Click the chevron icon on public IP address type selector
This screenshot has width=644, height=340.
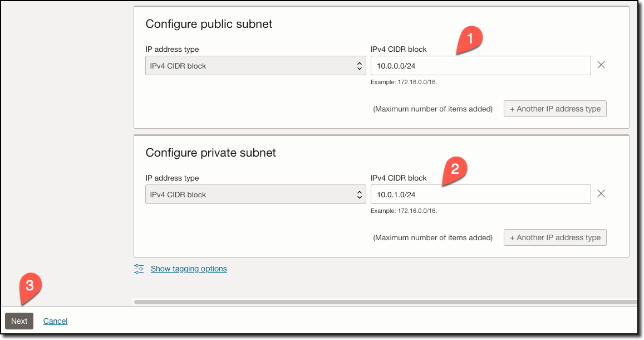[359, 65]
